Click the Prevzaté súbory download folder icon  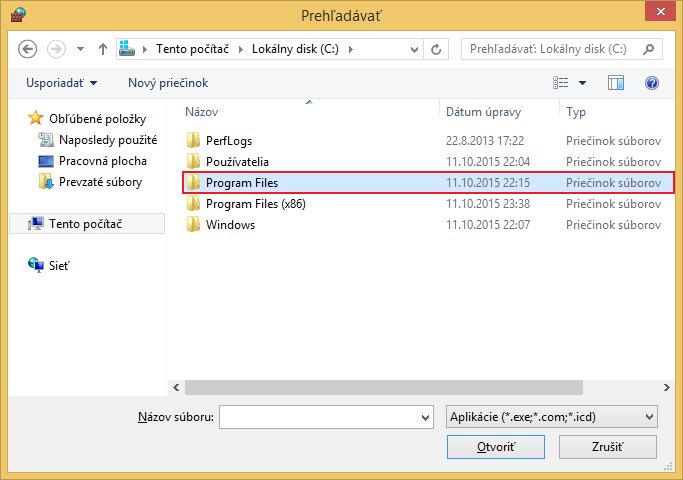point(46,182)
